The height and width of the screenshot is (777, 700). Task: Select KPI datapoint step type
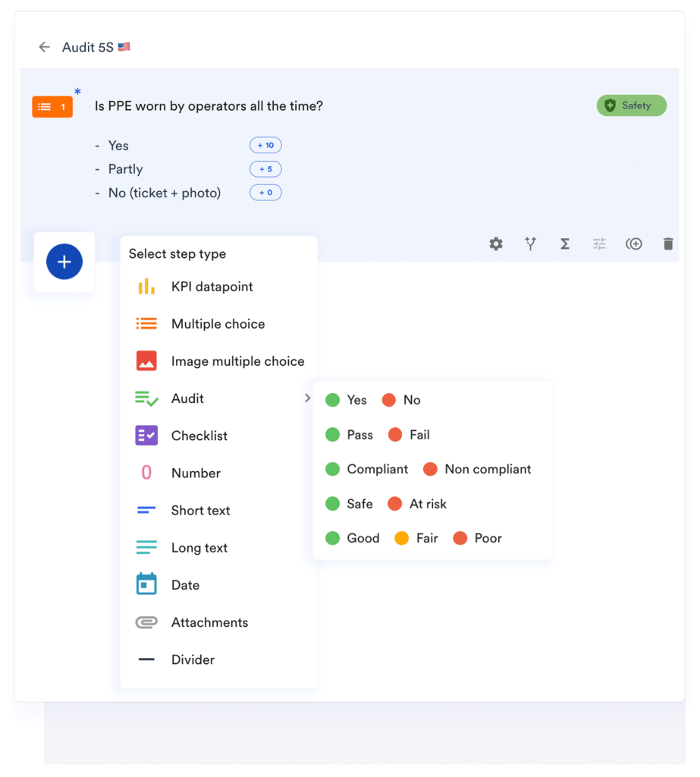212,287
